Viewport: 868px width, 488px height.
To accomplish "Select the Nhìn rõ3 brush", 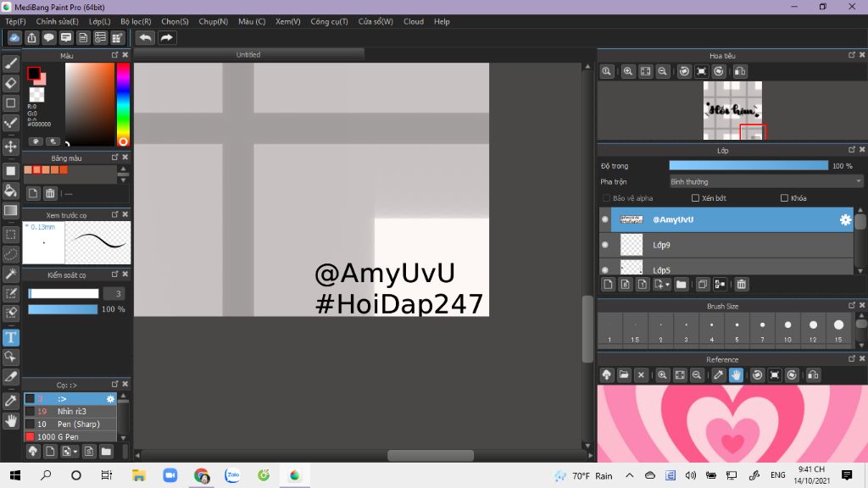I will (x=70, y=411).
